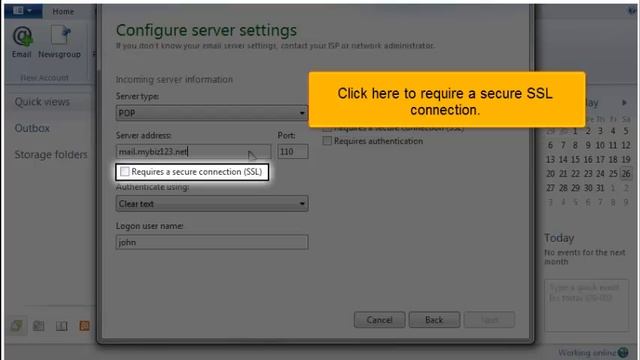Select Outbox in the folder pane

[x=32, y=128]
